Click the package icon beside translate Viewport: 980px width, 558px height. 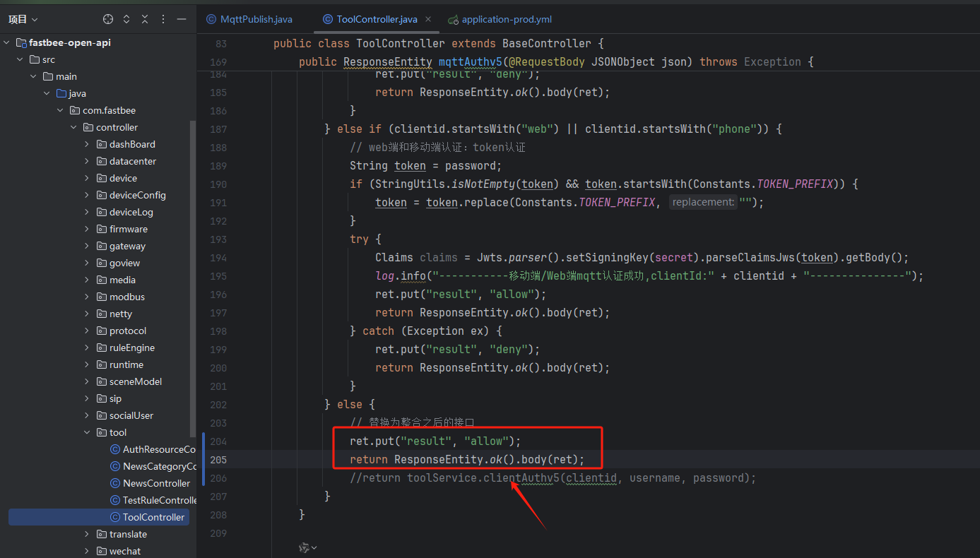pos(102,534)
